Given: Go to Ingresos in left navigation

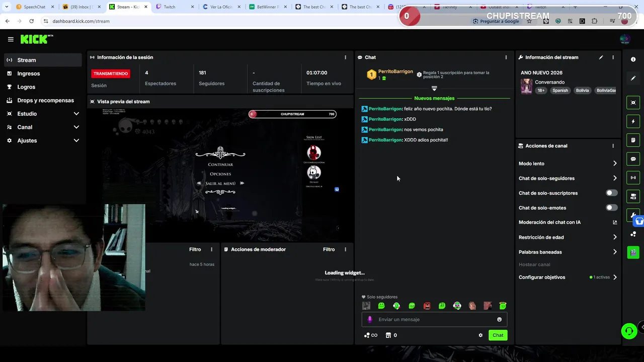Looking at the screenshot, I should coord(42,73).
